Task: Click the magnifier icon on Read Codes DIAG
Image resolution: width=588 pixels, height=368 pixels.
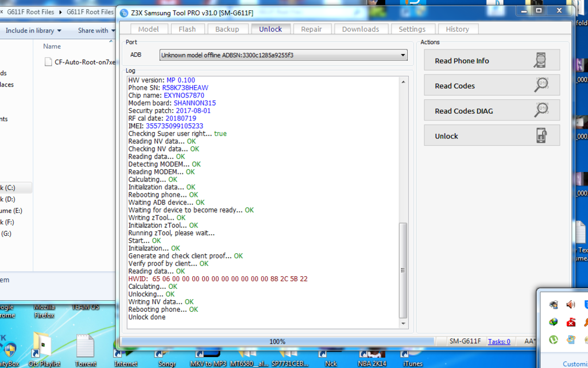Action: (x=541, y=110)
